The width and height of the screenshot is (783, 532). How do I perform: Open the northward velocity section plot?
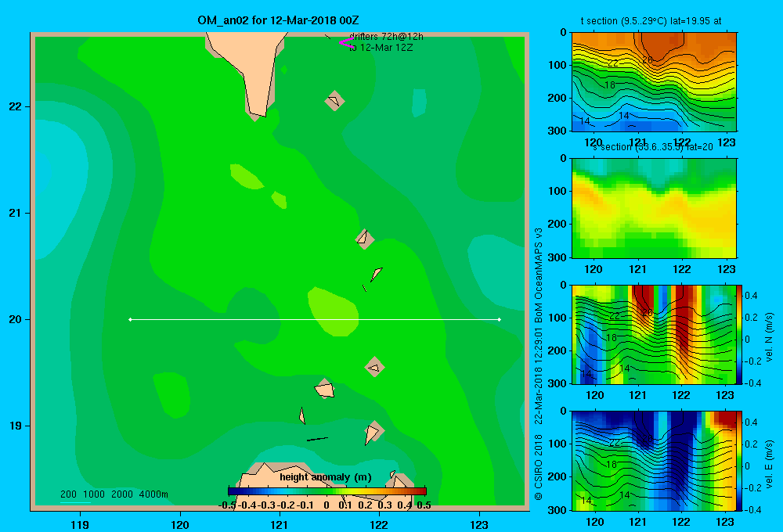(653, 334)
